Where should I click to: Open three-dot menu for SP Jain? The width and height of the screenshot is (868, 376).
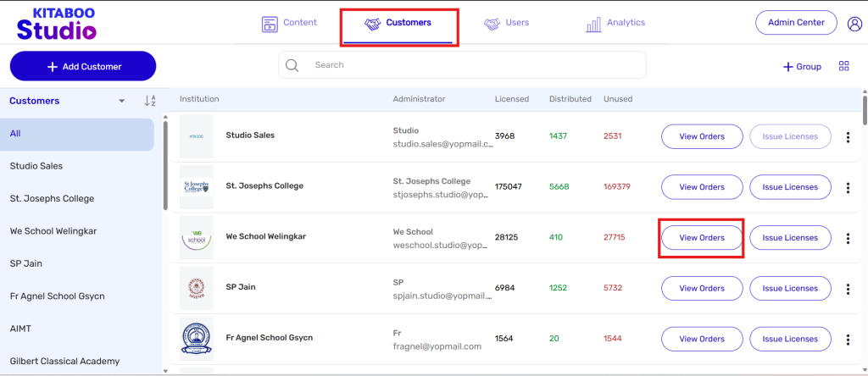click(848, 289)
